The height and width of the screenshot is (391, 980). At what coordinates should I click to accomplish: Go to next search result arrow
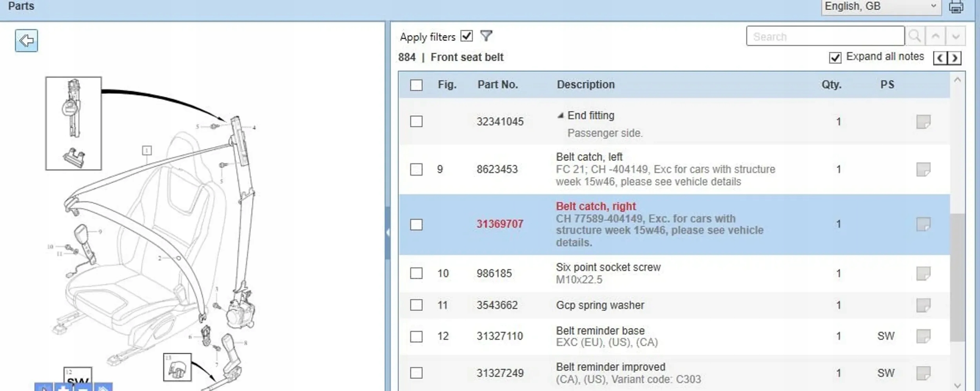[x=956, y=36]
